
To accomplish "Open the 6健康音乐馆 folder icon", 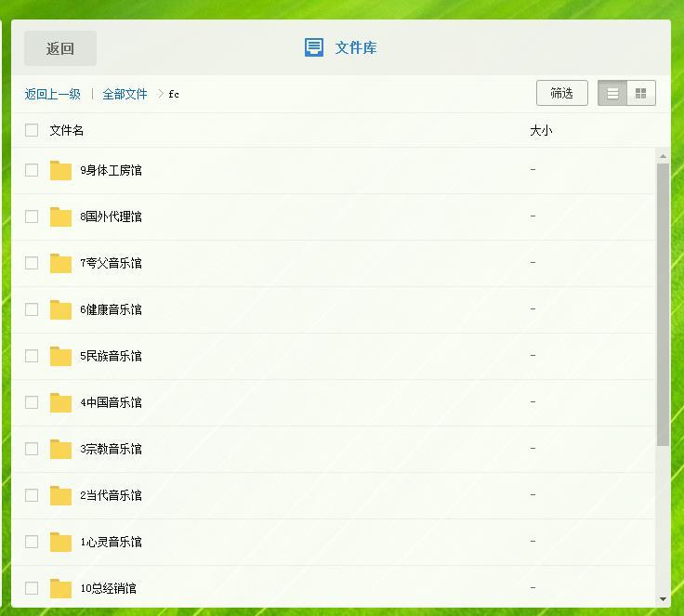I will pyautogui.click(x=60, y=309).
